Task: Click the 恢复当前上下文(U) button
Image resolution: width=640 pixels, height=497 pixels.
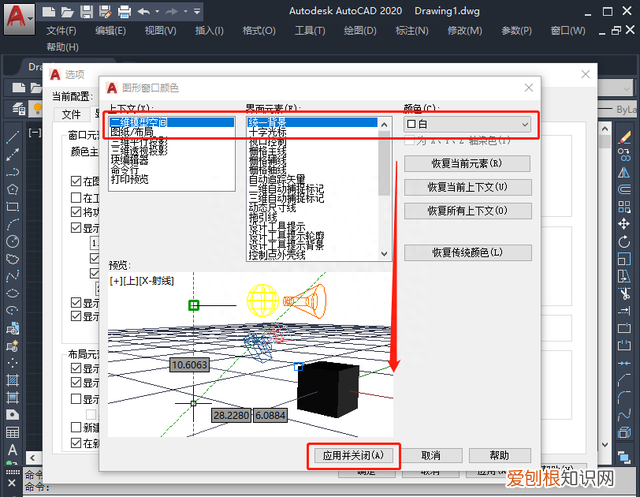Action: 467,187
